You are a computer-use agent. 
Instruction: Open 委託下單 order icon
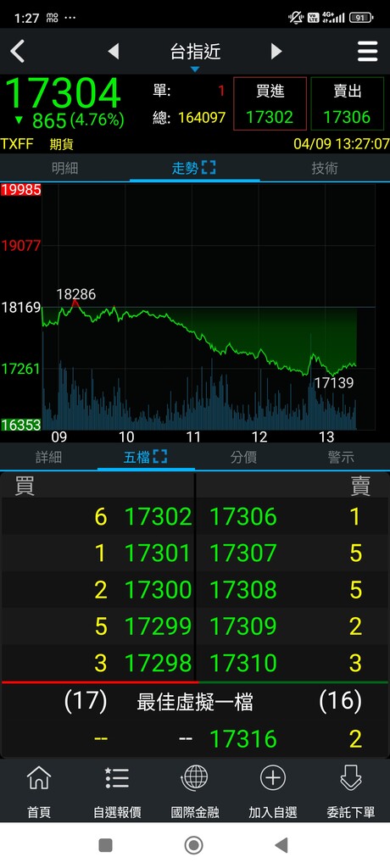(351, 778)
